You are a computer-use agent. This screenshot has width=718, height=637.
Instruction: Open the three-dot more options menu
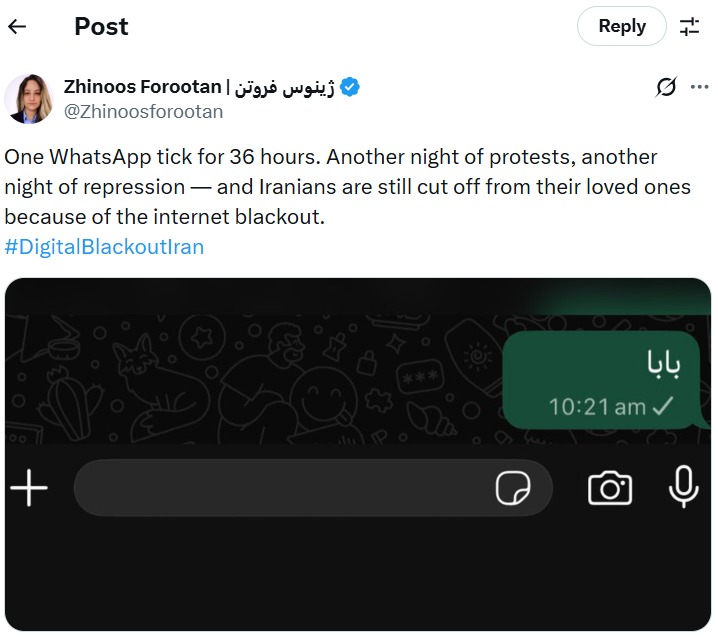696,86
